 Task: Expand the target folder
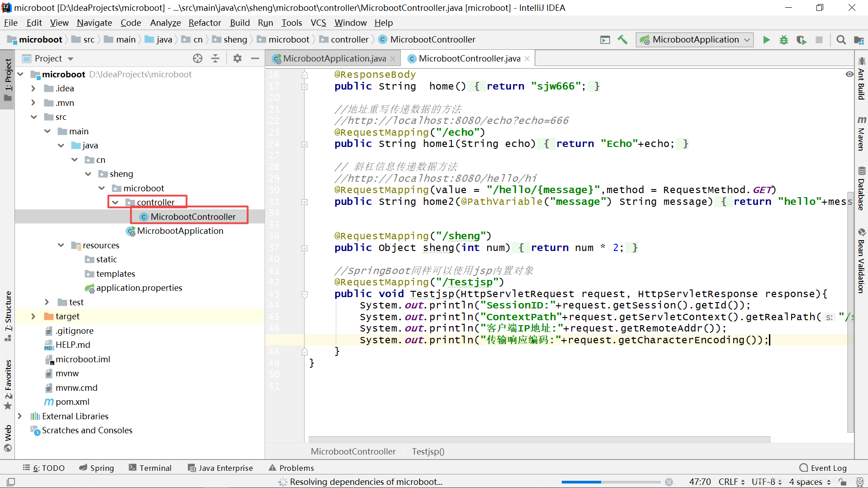(x=33, y=317)
